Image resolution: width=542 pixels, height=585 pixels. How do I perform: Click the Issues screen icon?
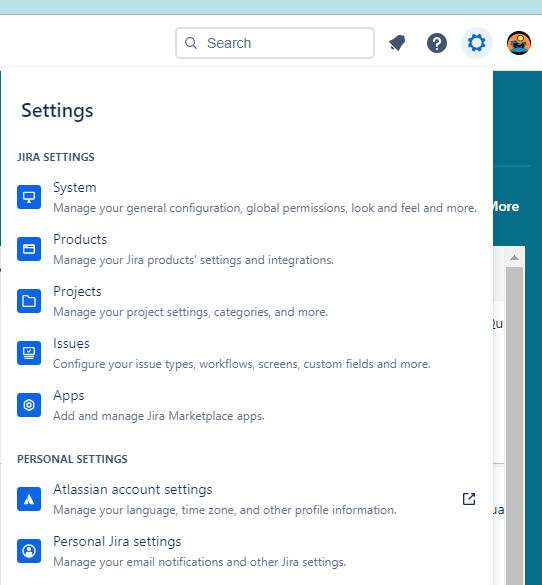[x=29, y=353]
